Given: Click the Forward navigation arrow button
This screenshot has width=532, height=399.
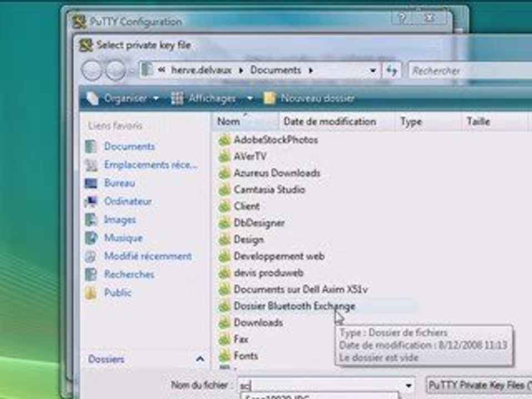Looking at the screenshot, I should click(115, 70).
